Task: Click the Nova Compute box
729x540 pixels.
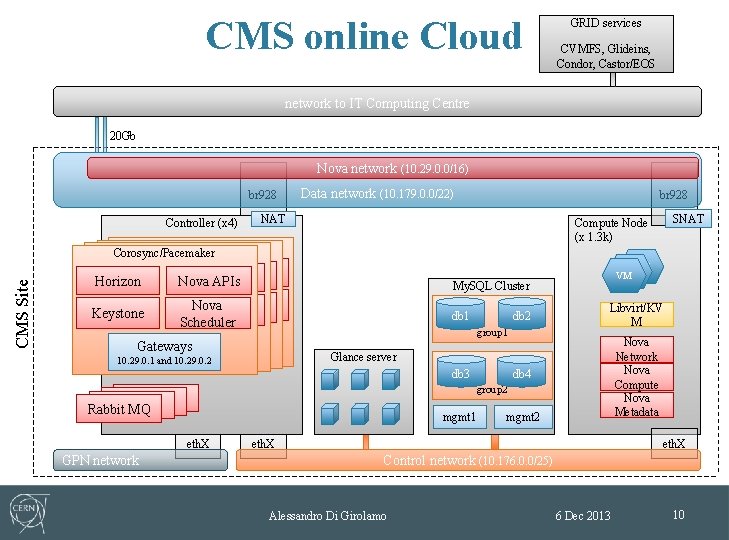Action: (636, 377)
